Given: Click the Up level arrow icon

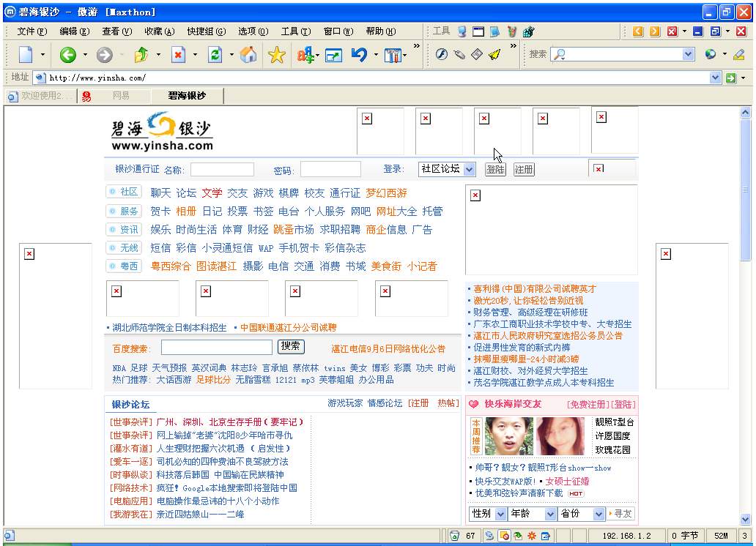Looking at the screenshot, I should tap(141, 55).
